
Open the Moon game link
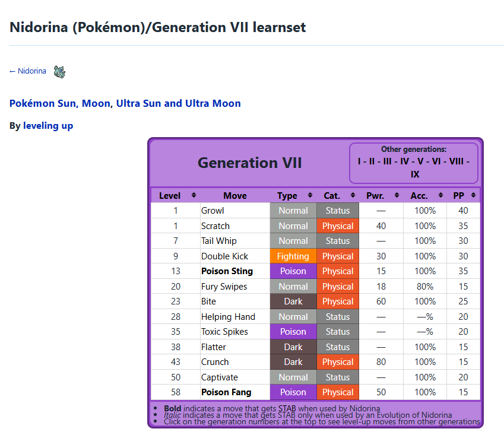(x=96, y=103)
